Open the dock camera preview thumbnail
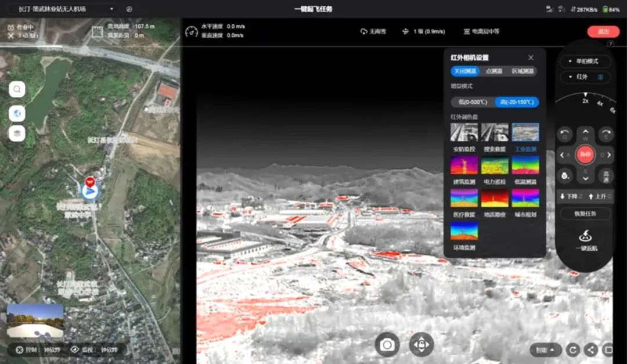627x364 pixels. (x=35, y=321)
